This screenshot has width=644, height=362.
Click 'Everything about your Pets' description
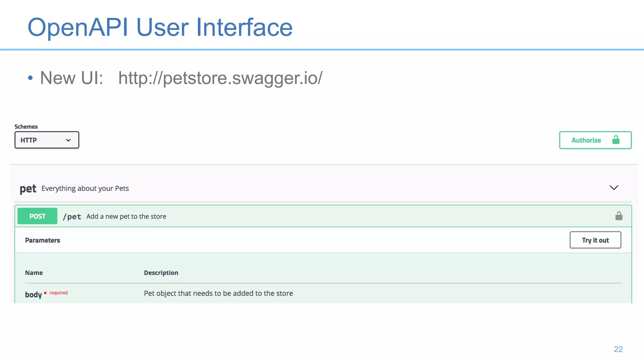coord(85,189)
